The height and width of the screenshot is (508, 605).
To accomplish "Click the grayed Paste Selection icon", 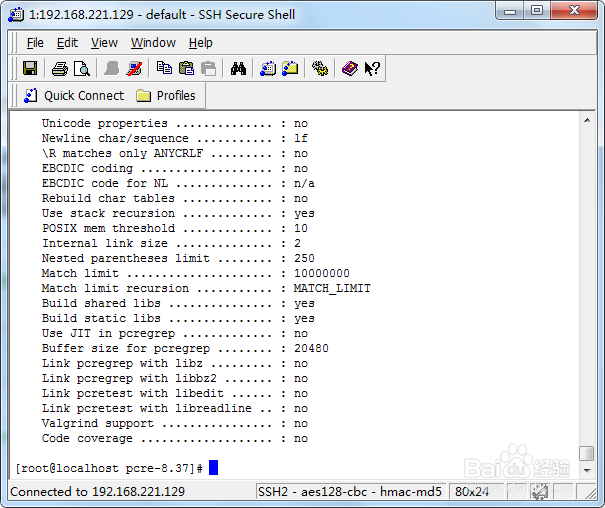I will tap(209, 69).
